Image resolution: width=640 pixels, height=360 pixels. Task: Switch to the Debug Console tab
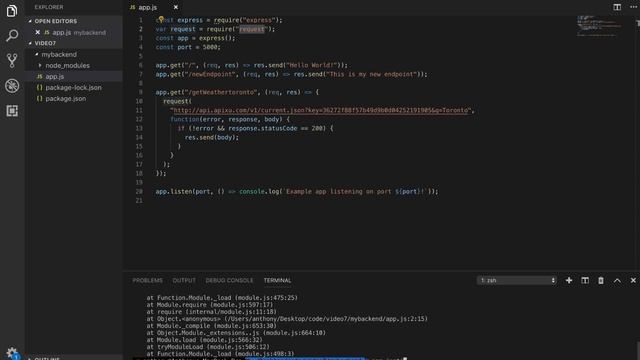coord(229,280)
